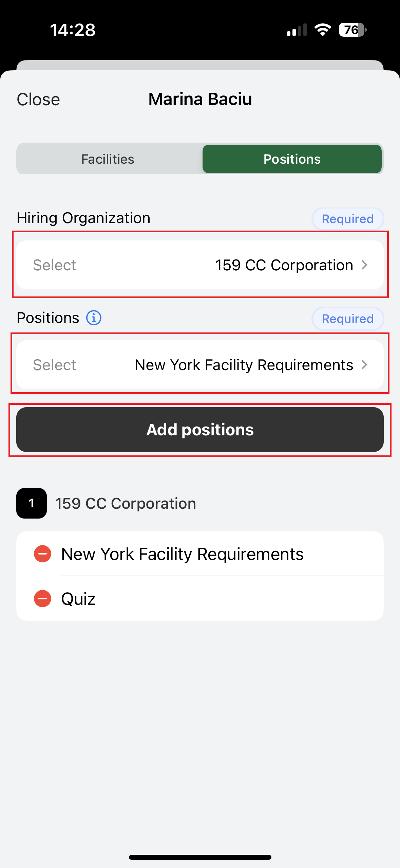Switch to the Facilities tab
Image resolution: width=400 pixels, height=868 pixels.
[108, 159]
